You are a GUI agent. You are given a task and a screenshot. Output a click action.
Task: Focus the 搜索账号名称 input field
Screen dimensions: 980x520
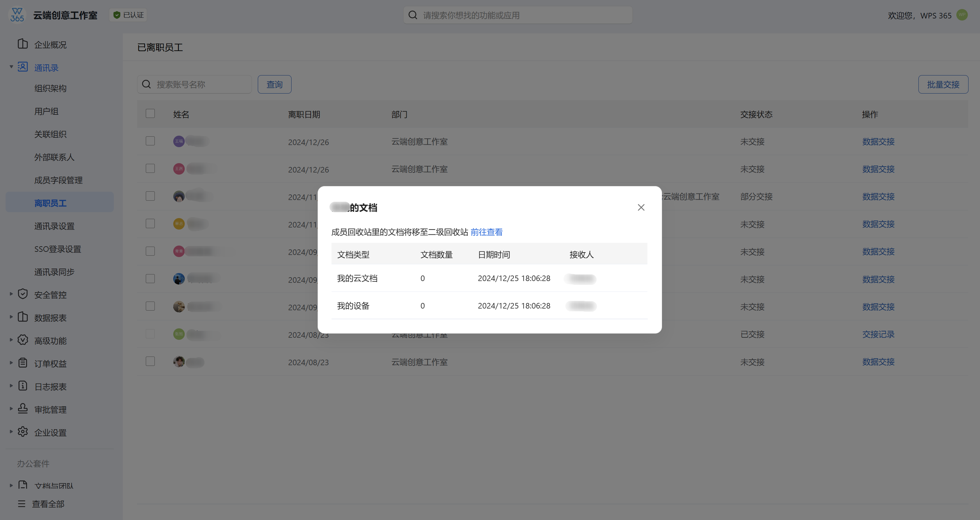click(194, 85)
